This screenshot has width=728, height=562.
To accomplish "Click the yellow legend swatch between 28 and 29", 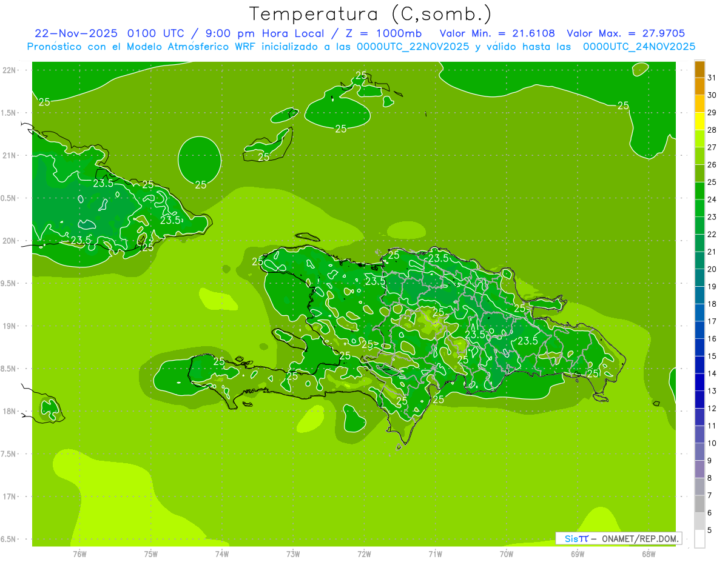I will tap(699, 121).
